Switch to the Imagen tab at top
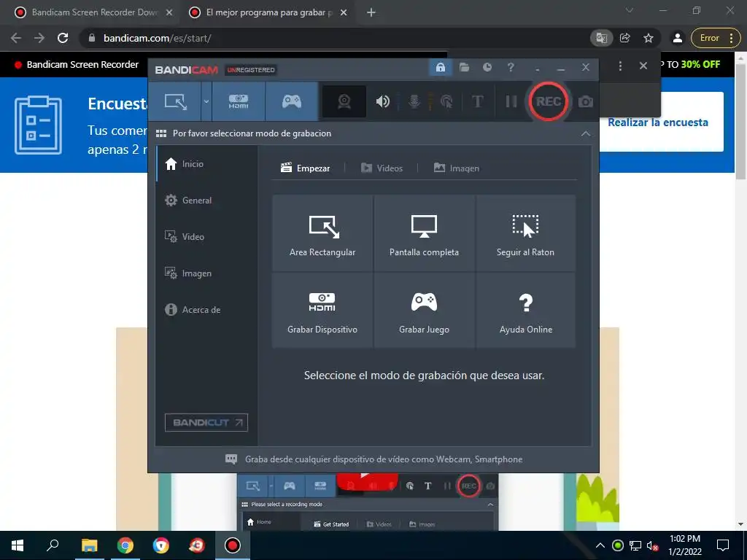 tap(457, 168)
